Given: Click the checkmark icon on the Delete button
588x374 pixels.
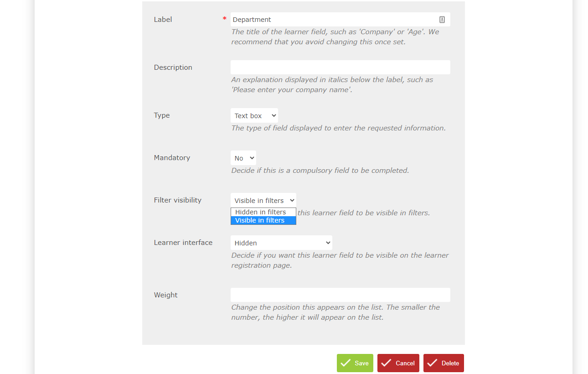Looking at the screenshot, I should coord(432,363).
